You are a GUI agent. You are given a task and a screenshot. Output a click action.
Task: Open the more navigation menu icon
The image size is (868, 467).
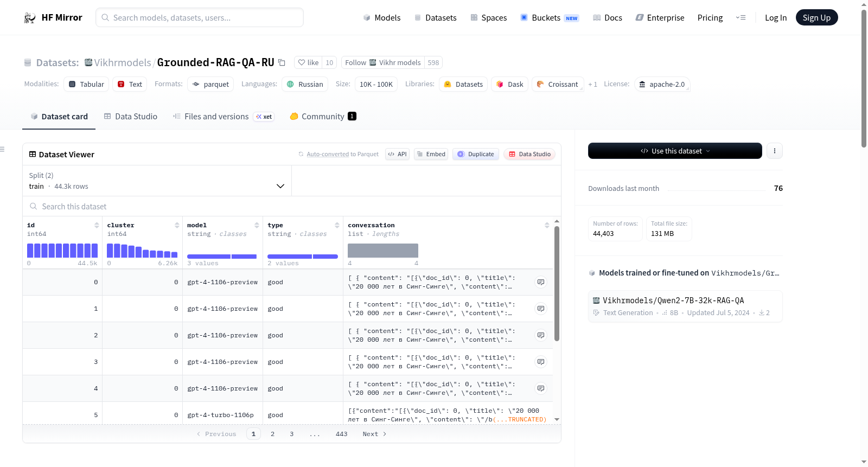pyautogui.click(x=741, y=18)
